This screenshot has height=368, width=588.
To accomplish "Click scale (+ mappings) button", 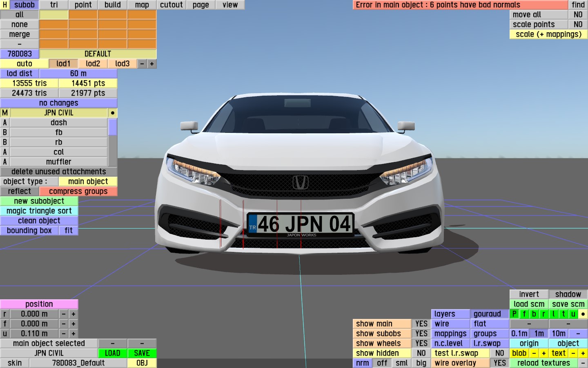I will point(549,34).
